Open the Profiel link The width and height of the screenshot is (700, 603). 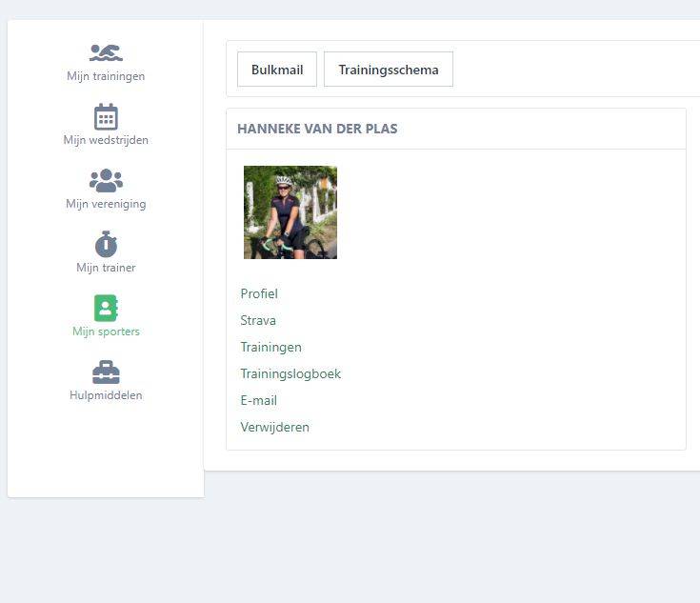pos(259,294)
